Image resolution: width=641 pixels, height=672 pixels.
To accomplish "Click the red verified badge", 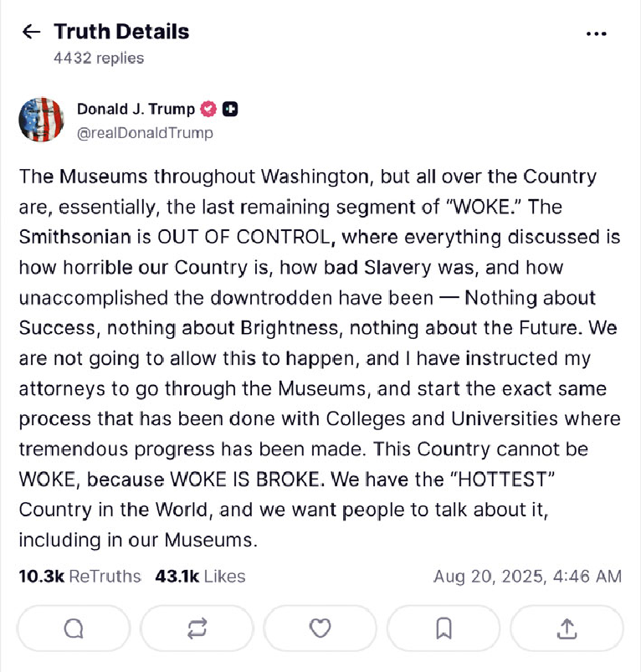I will (208, 109).
